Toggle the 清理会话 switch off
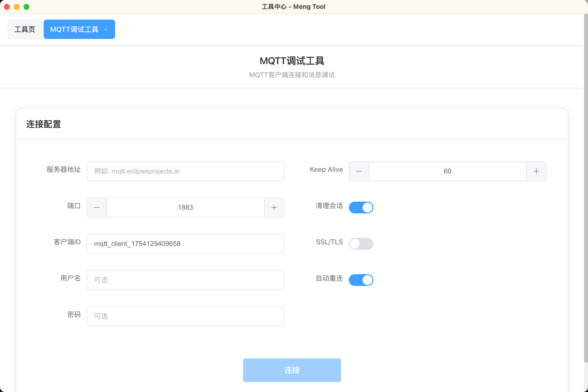Screen dimensions: 588x392 361,208
